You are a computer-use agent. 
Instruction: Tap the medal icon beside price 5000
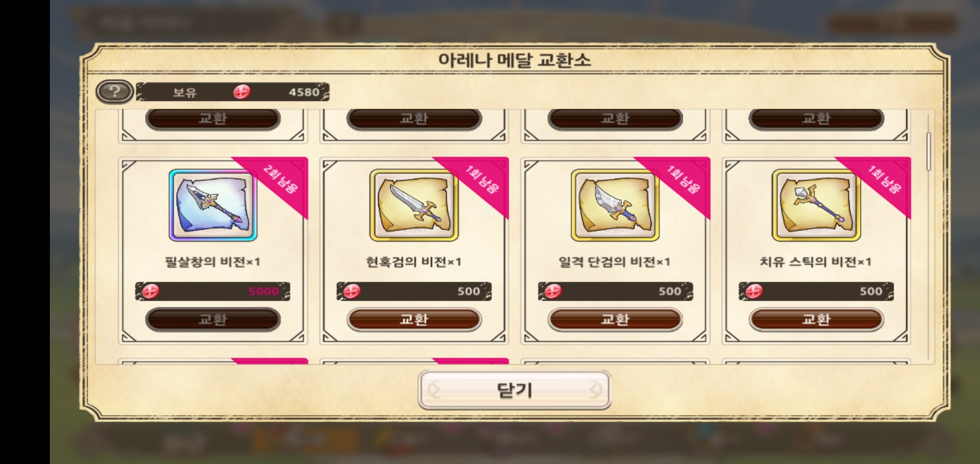[x=150, y=291]
